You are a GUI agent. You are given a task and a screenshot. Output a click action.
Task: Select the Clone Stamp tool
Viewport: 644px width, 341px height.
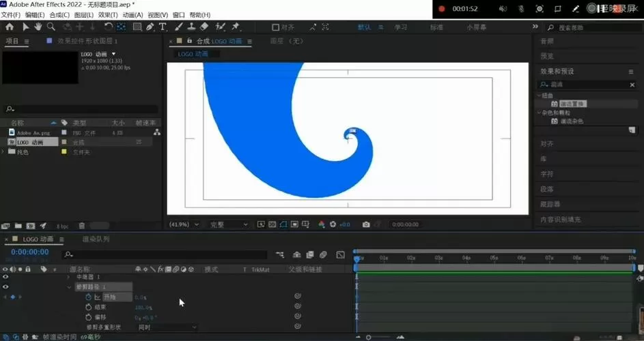[x=191, y=27]
